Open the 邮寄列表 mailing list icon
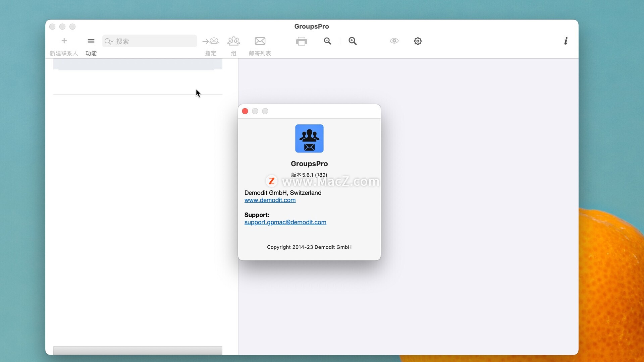 click(260, 41)
